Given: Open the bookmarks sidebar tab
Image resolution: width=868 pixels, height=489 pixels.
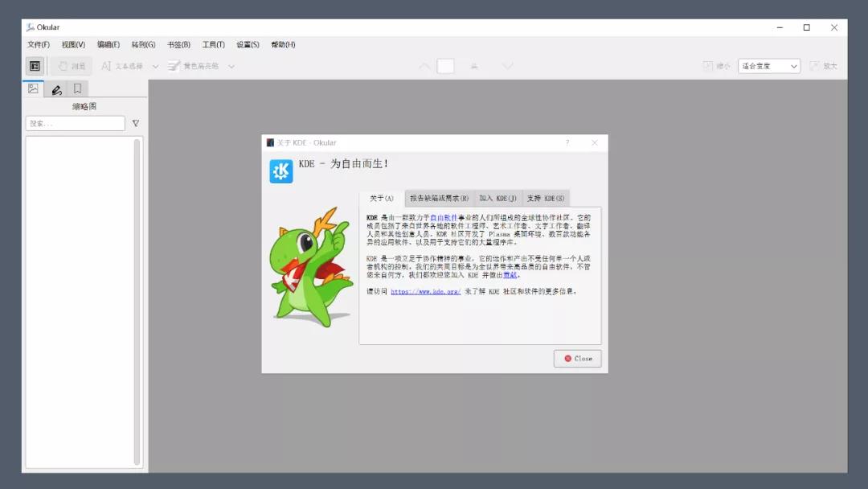Looking at the screenshot, I should [x=77, y=88].
